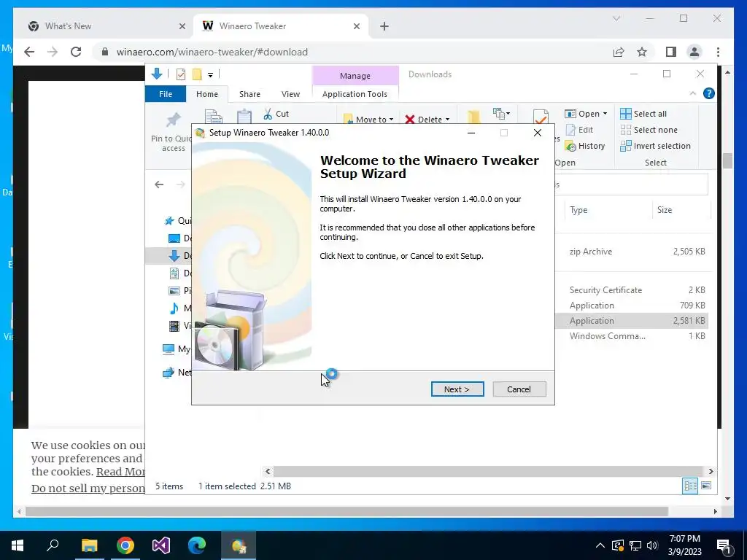Viewport: 747px width, 560px height.
Task: Select Network item in navigation pane
Action: (x=177, y=373)
